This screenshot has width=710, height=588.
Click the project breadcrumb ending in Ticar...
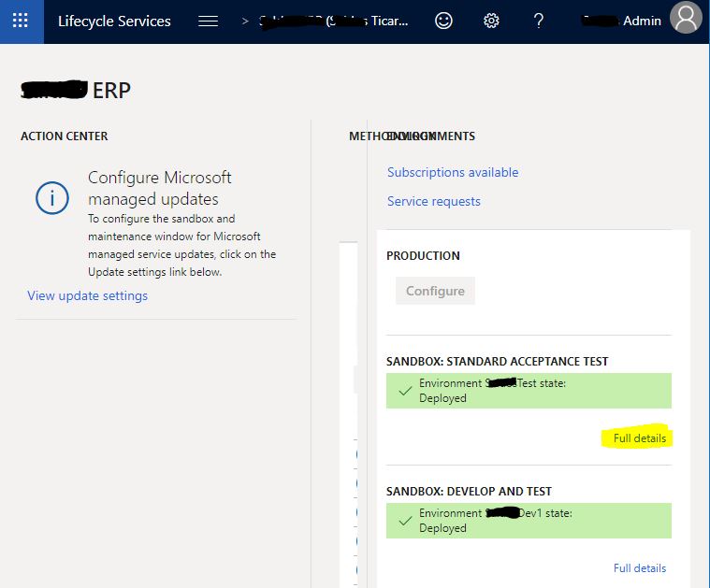[x=333, y=21]
